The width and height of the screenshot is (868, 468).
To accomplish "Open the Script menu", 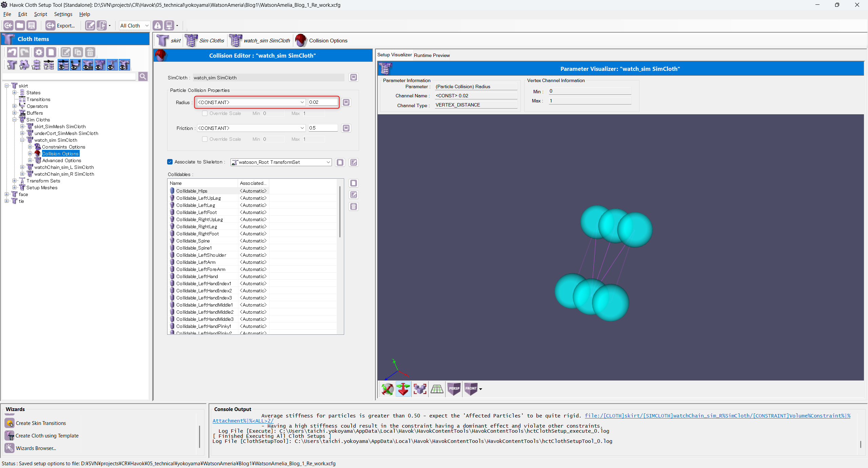I will (41, 14).
